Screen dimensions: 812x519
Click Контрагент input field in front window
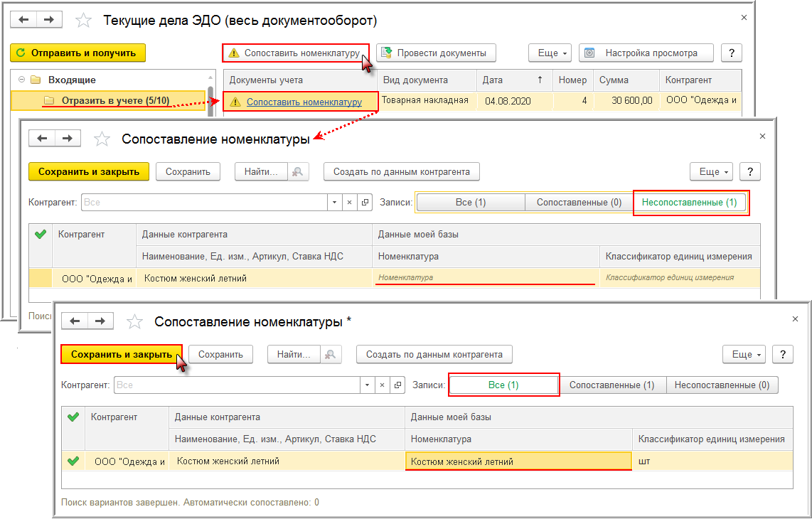coord(237,385)
